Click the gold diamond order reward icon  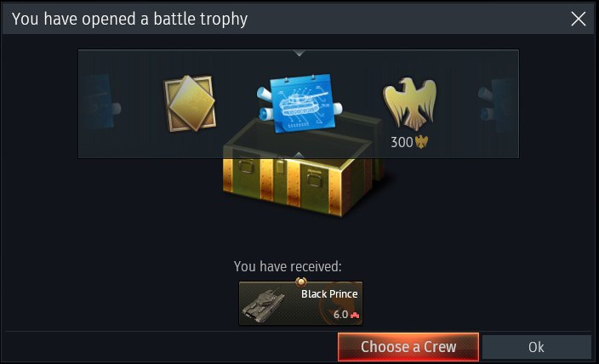click(190, 103)
